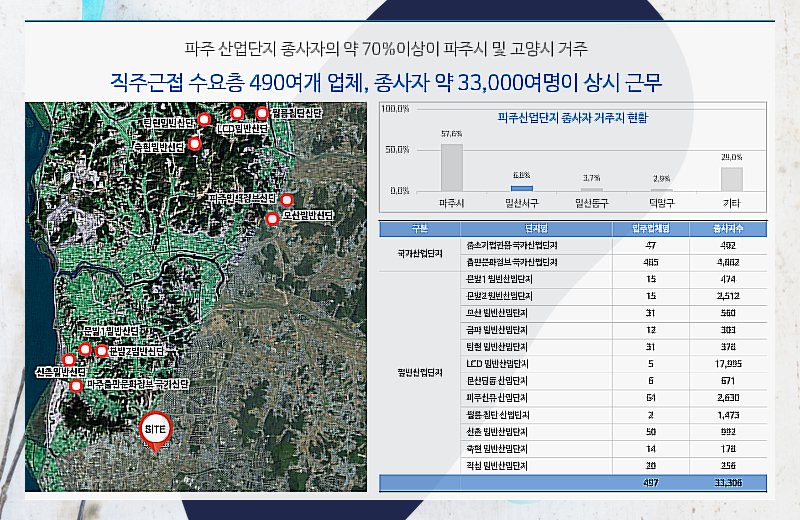Click the 신촌 일반산업단지 row name
800x520 pixels.
click(x=496, y=432)
